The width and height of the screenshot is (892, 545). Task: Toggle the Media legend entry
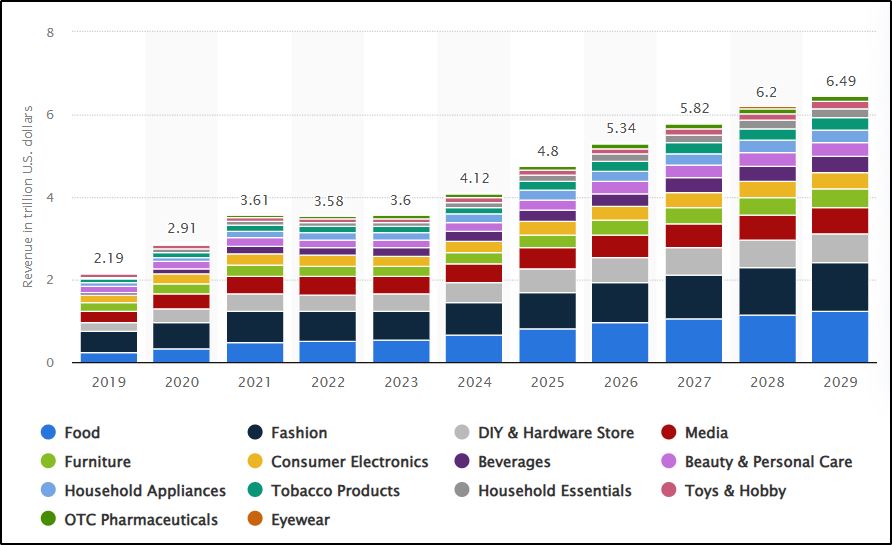(x=706, y=433)
